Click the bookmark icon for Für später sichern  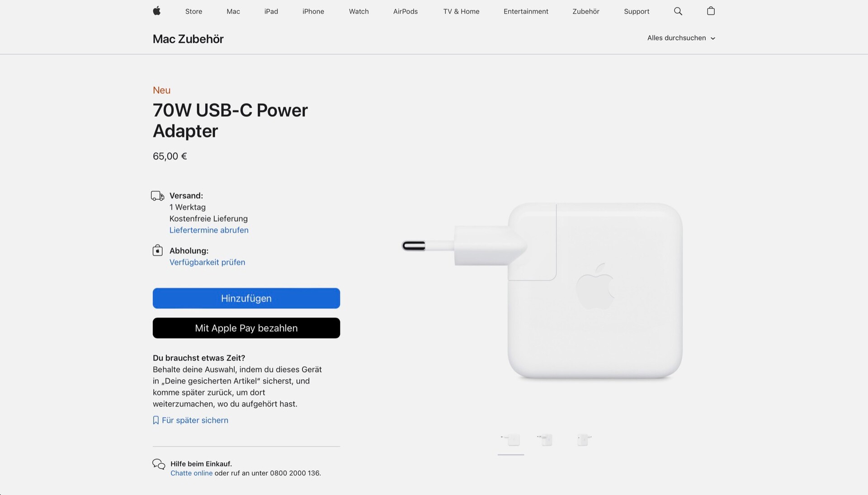pos(156,420)
